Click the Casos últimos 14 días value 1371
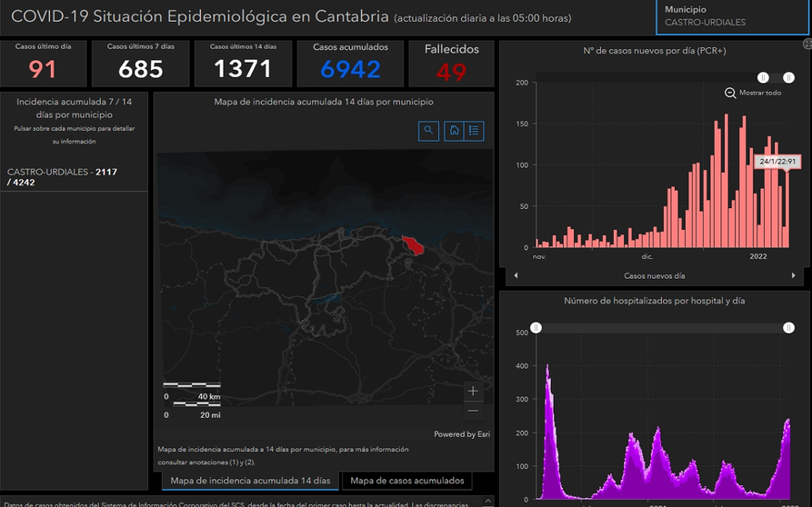This screenshot has height=507, width=812. 243,69
